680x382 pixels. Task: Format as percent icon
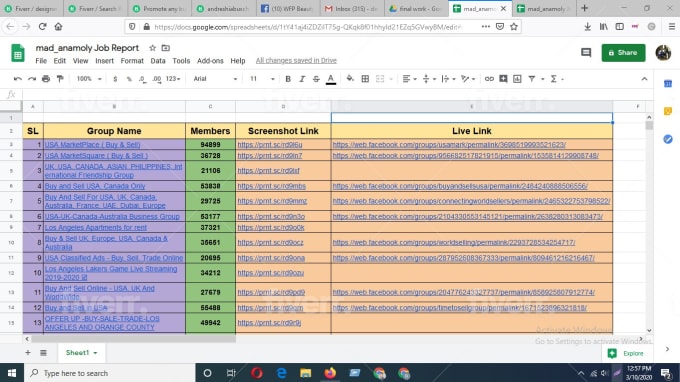[129, 79]
